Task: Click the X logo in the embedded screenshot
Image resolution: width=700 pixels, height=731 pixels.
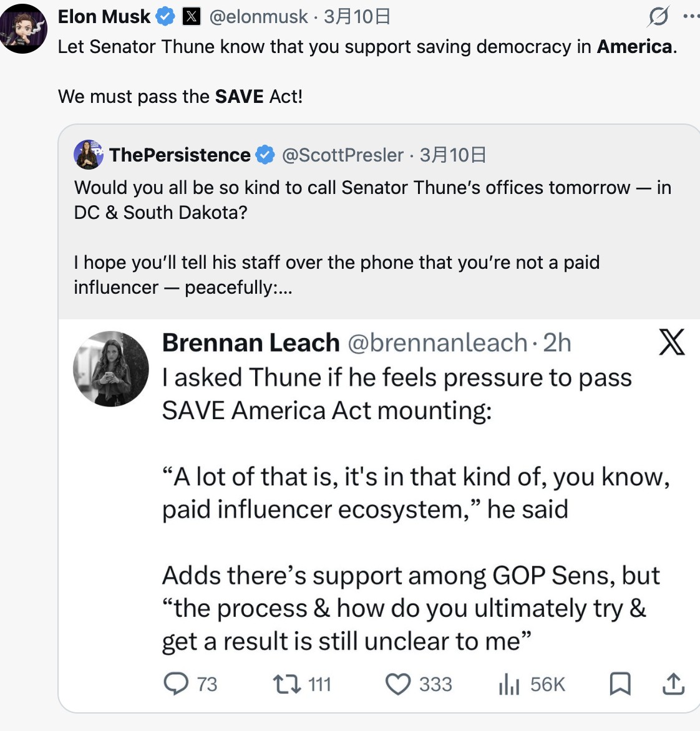Action: (x=672, y=342)
